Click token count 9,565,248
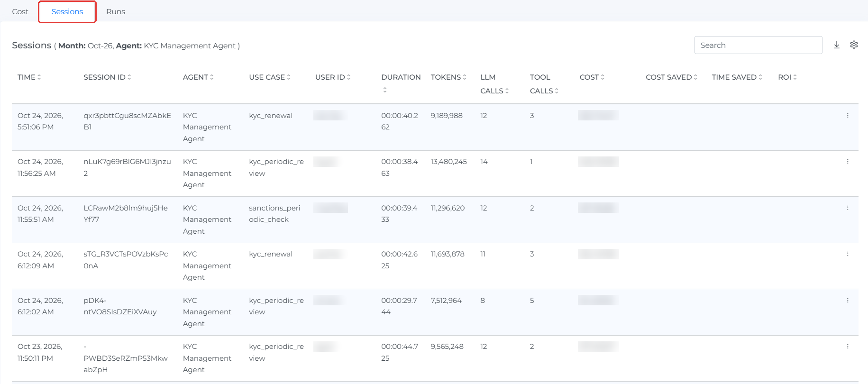Image resolution: width=868 pixels, height=384 pixels. pos(447,347)
